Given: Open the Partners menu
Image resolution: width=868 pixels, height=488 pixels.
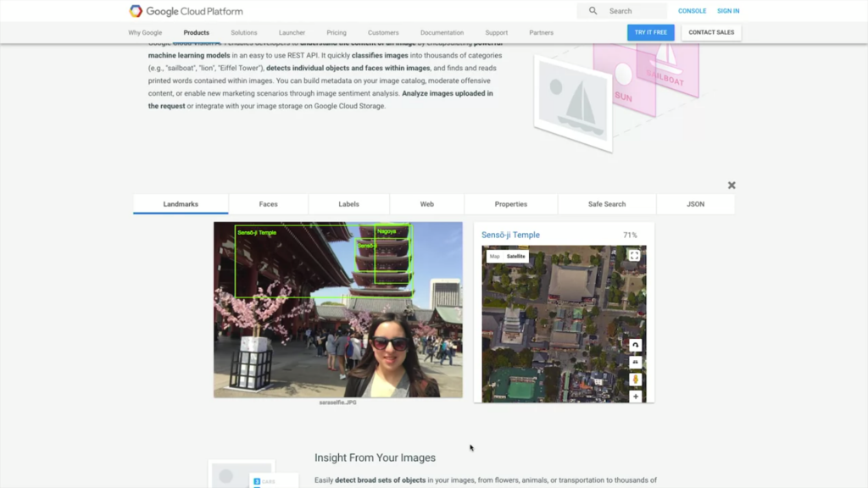Looking at the screenshot, I should 542,33.
